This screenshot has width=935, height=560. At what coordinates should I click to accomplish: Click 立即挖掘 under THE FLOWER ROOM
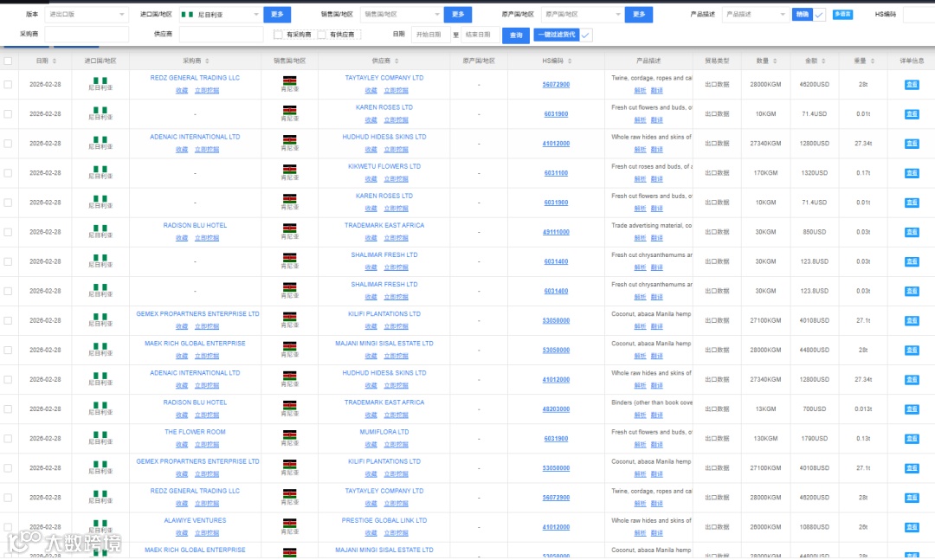[207, 444]
